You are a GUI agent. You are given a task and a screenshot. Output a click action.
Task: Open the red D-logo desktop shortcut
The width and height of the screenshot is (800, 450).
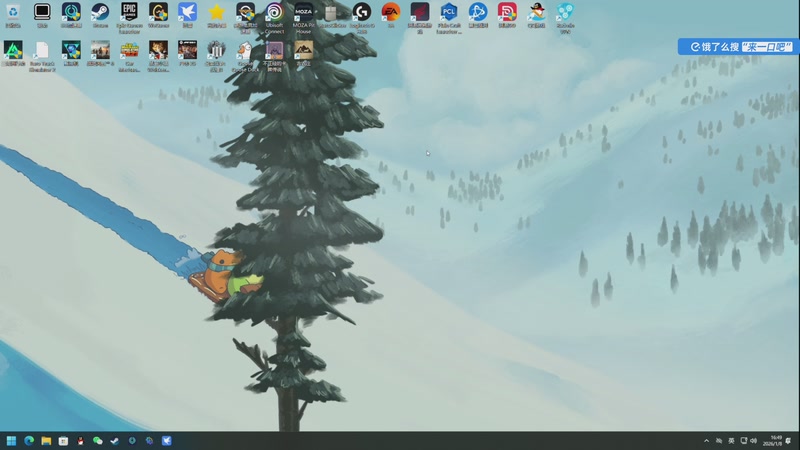coord(507,15)
